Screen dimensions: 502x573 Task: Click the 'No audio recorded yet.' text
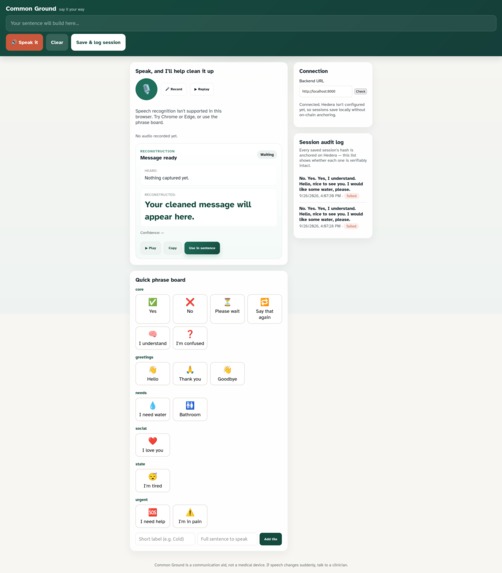coord(156,136)
